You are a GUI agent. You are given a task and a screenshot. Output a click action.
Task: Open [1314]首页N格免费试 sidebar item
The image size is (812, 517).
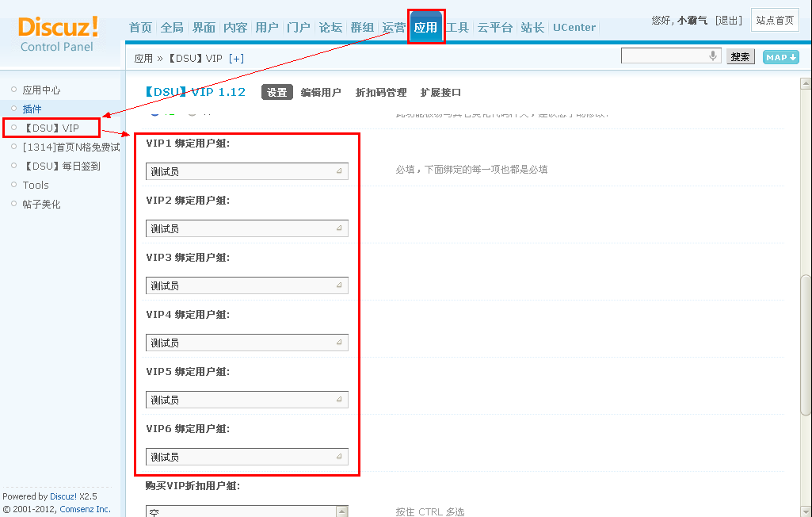[x=71, y=147]
